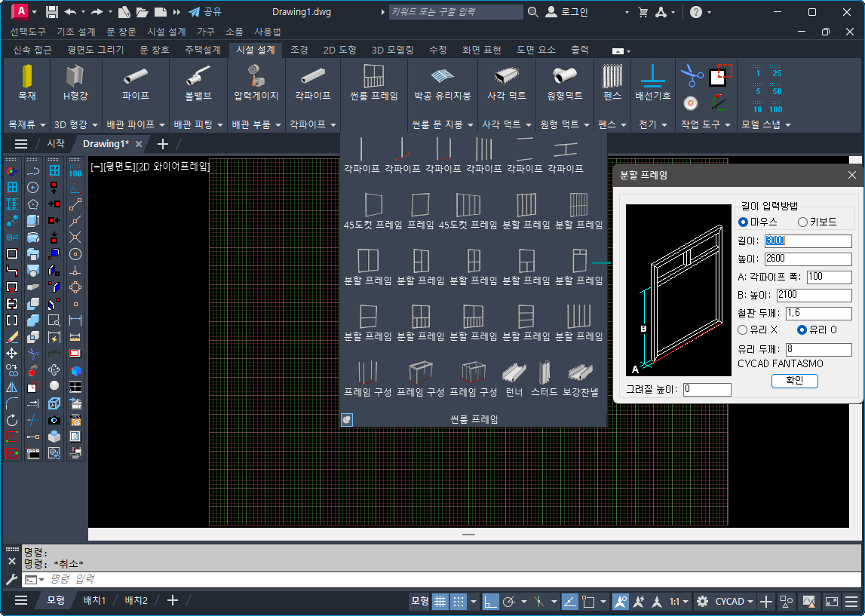The width and height of the screenshot is (865, 616).
Task: Select the 유리 X radio option
Action: click(743, 329)
